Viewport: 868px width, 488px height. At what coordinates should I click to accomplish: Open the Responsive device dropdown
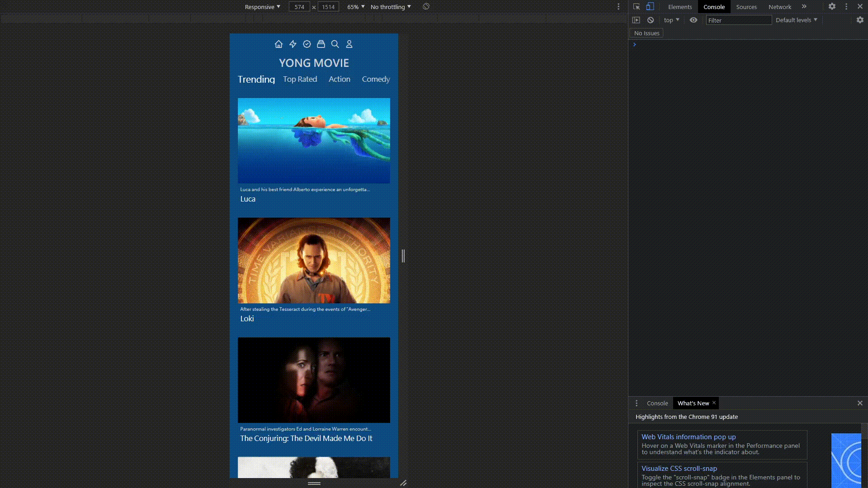coord(262,7)
